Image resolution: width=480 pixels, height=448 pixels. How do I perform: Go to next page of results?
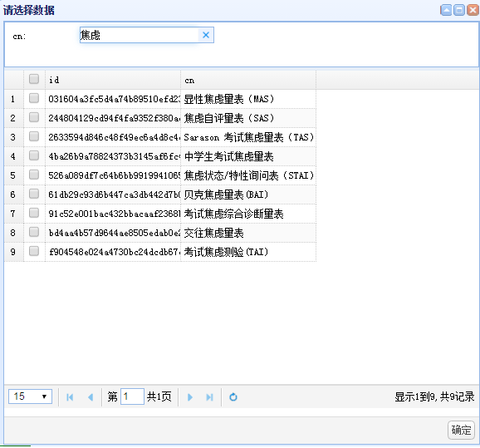click(190, 397)
